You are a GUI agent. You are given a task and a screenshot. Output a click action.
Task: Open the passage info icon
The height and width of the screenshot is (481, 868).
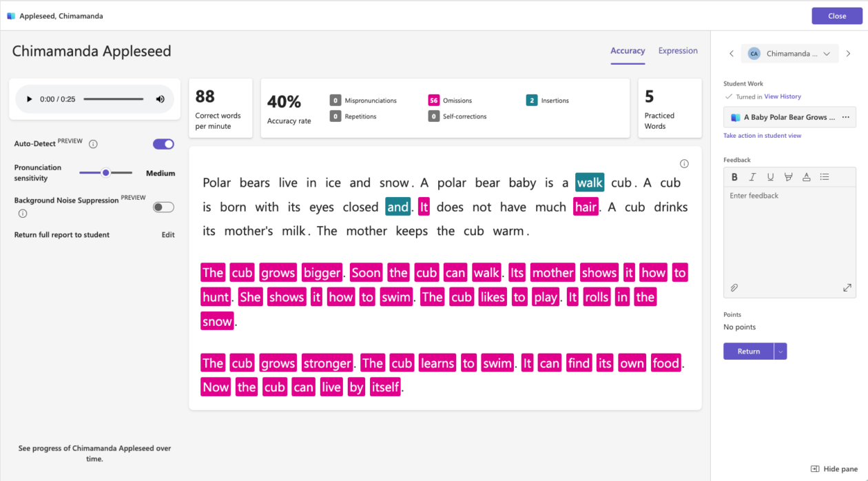[x=684, y=163]
